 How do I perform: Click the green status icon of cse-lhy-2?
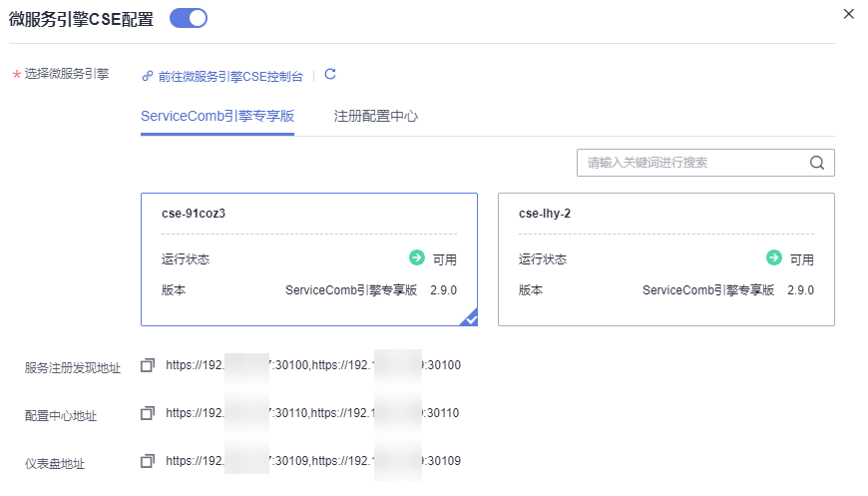774,258
